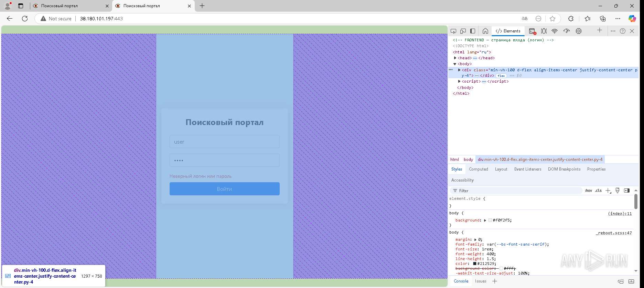
Task: Switch to first Поисковый портал tab
Action: tap(70, 6)
